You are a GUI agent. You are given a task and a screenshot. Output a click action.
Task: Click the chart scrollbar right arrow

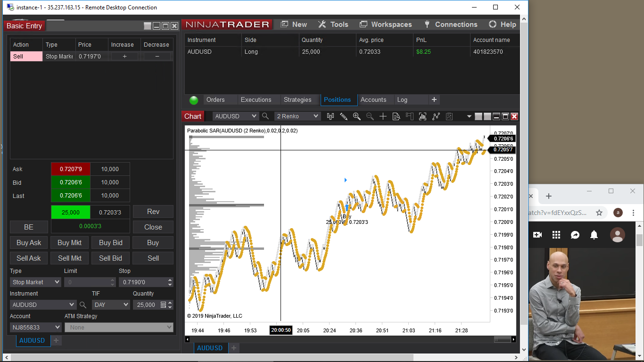point(513,339)
